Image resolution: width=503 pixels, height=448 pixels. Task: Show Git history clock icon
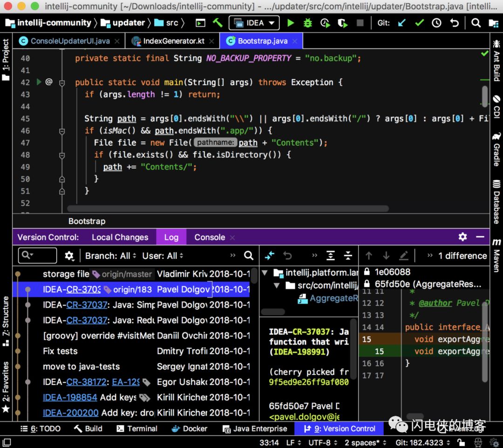point(436,23)
